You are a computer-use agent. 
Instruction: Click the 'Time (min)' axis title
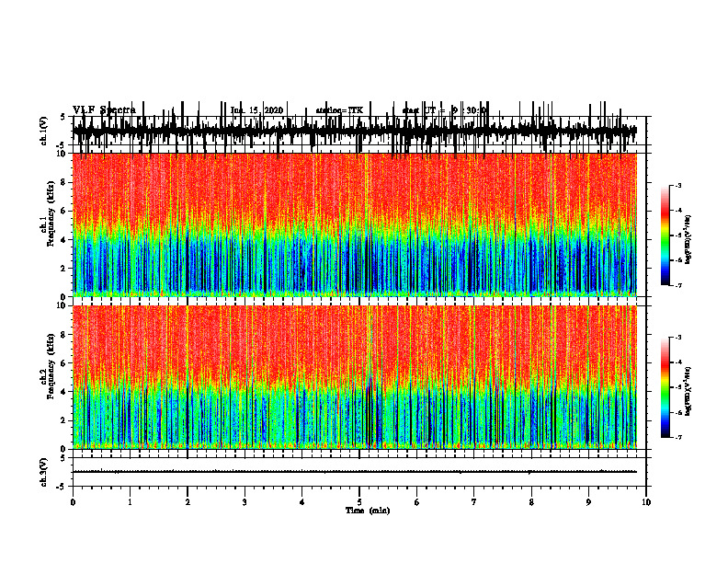368,511
